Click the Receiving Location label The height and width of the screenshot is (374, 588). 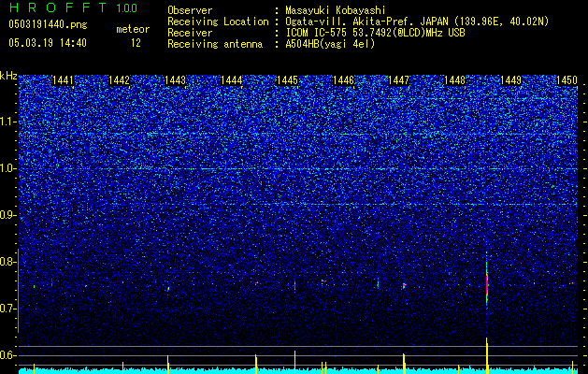(218, 22)
